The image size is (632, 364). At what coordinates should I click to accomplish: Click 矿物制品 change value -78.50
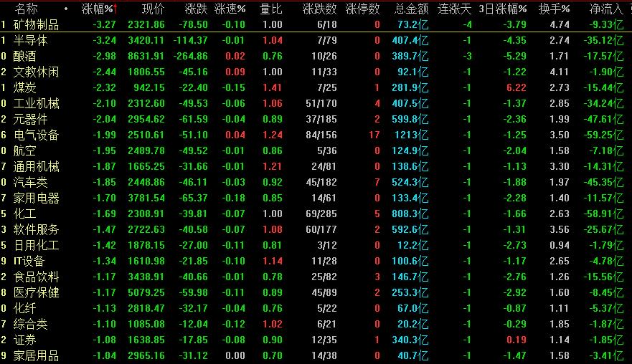click(x=193, y=24)
